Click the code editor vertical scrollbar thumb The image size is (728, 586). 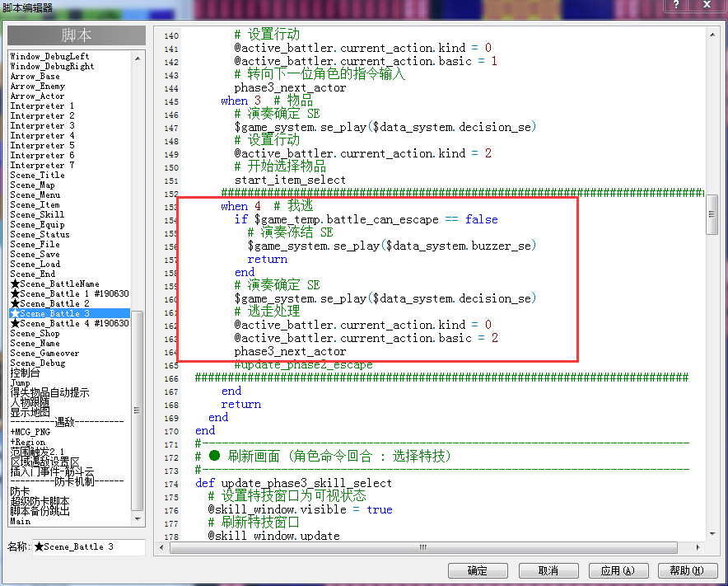pyautogui.click(x=712, y=214)
